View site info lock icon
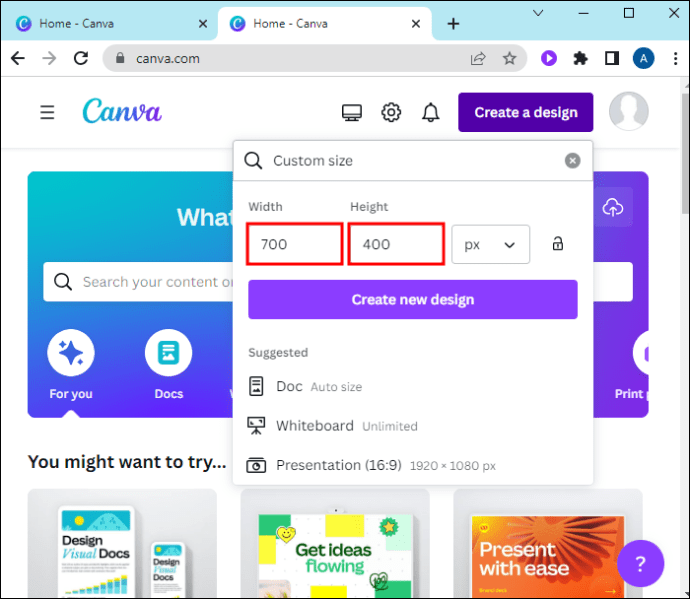 pos(120,58)
